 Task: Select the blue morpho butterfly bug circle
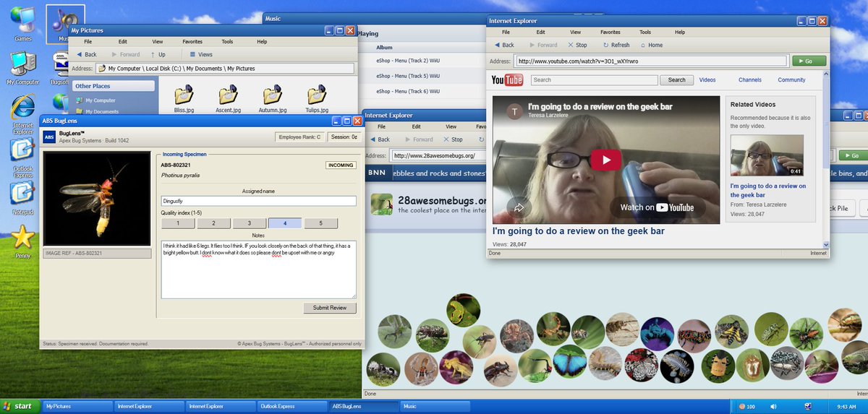tap(570, 362)
